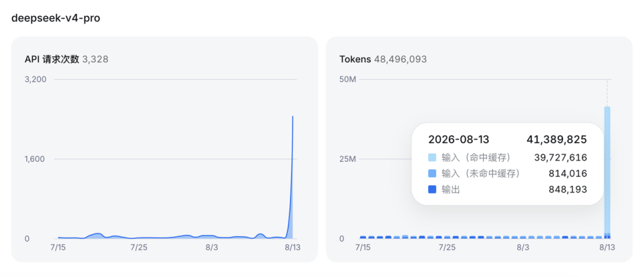This screenshot has width=644, height=277.
Task: Click the 7/15 label on requests chart
Action: 58,247
